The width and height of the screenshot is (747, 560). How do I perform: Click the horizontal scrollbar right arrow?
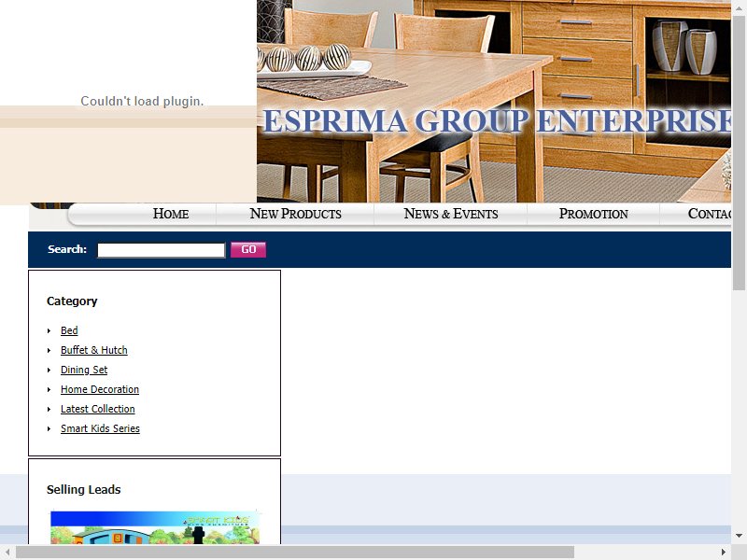coord(724,553)
